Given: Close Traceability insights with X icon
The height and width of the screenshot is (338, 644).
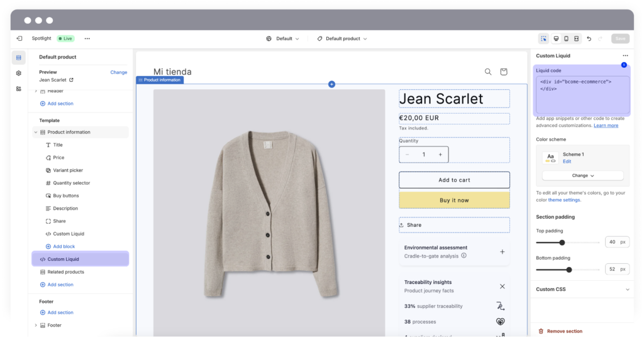Looking at the screenshot, I should pos(502,286).
